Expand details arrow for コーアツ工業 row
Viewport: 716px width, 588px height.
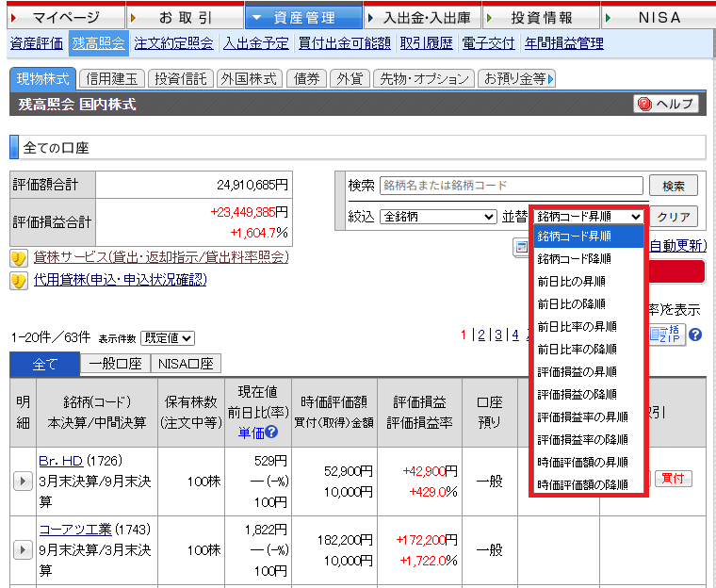[24, 549]
